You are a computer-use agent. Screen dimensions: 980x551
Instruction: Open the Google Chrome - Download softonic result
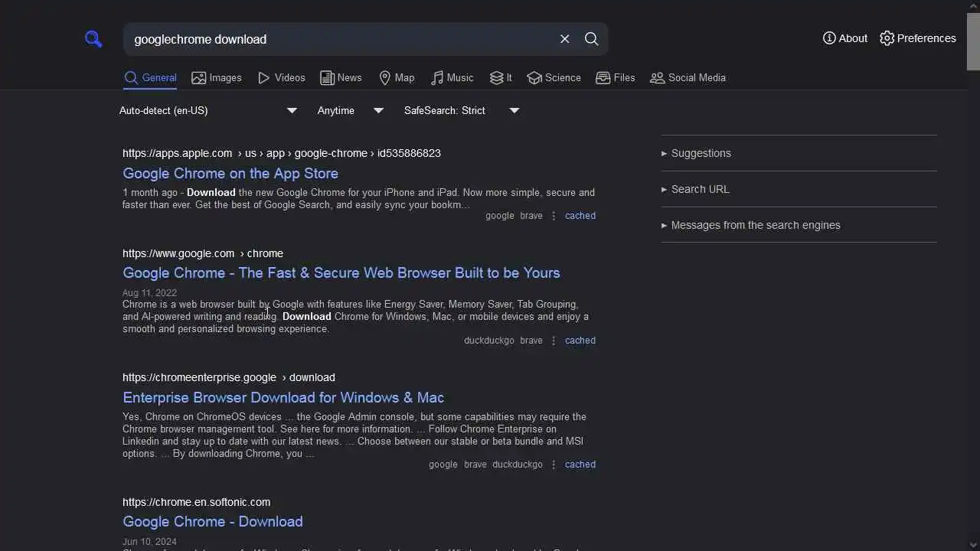point(213,522)
